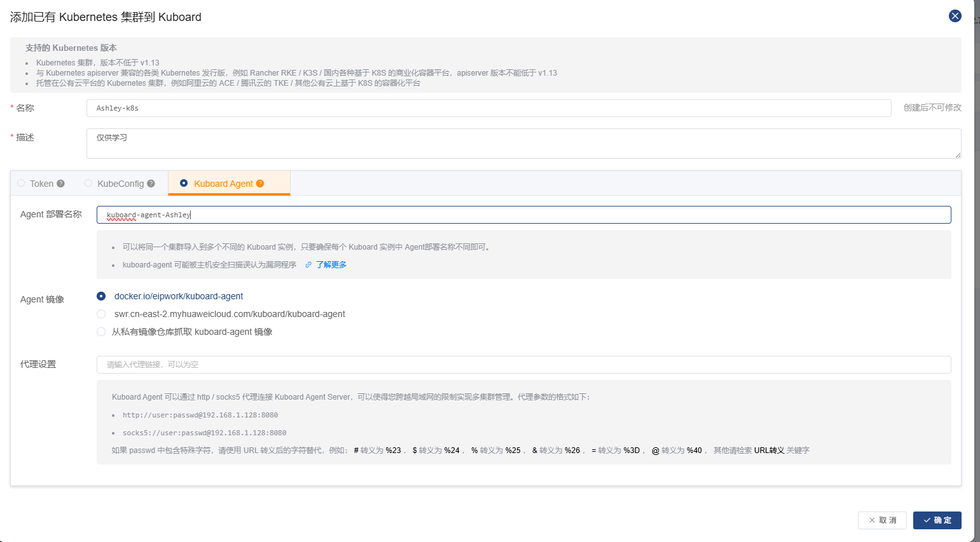Click the 确定 confirm button
The height and width of the screenshot is (542, 980).
pyautogui.click(x=937, y=520)
